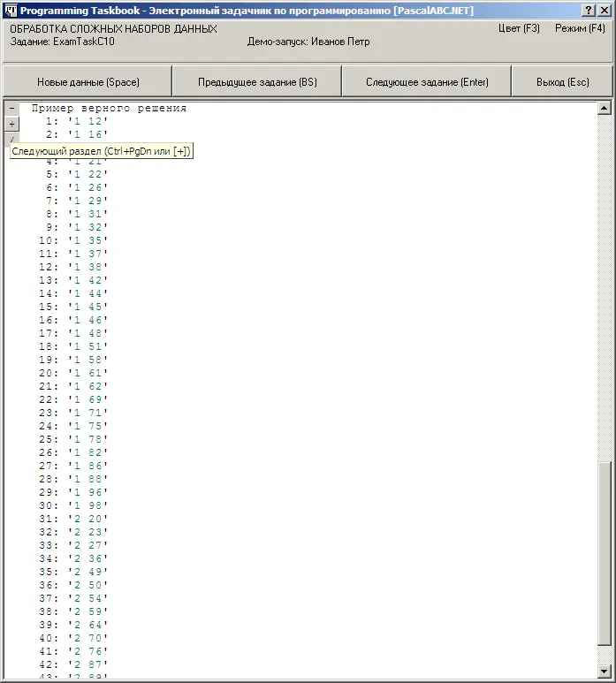616x683 pixels.
Task: Switch mode via Режим (F4)
Action: pos(580,28)
